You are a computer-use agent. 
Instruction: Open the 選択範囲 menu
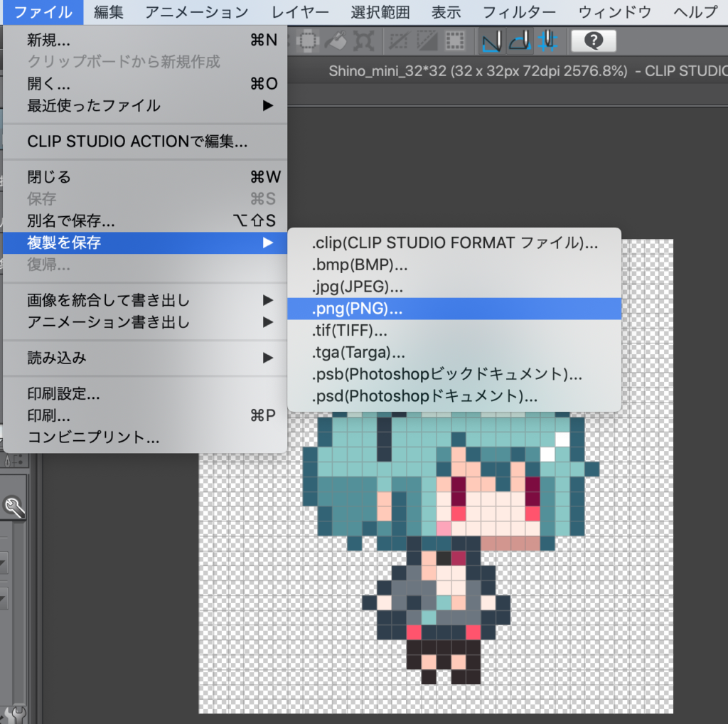pyautogui.click(x=380, y=13)
